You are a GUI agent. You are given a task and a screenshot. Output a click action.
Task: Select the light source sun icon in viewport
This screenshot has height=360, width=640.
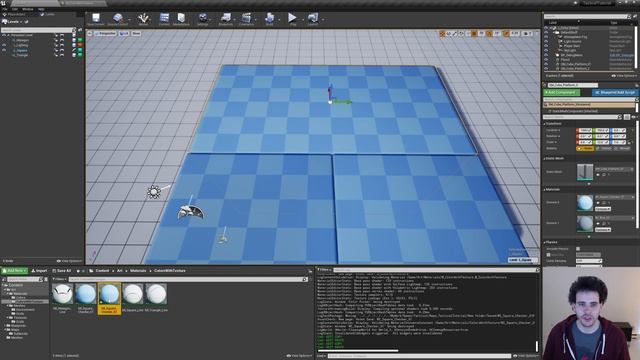pyautogui.click(x=154, y=192)
